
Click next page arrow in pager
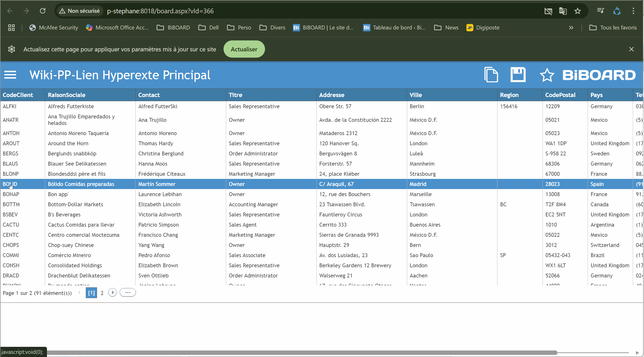point(112,293)
